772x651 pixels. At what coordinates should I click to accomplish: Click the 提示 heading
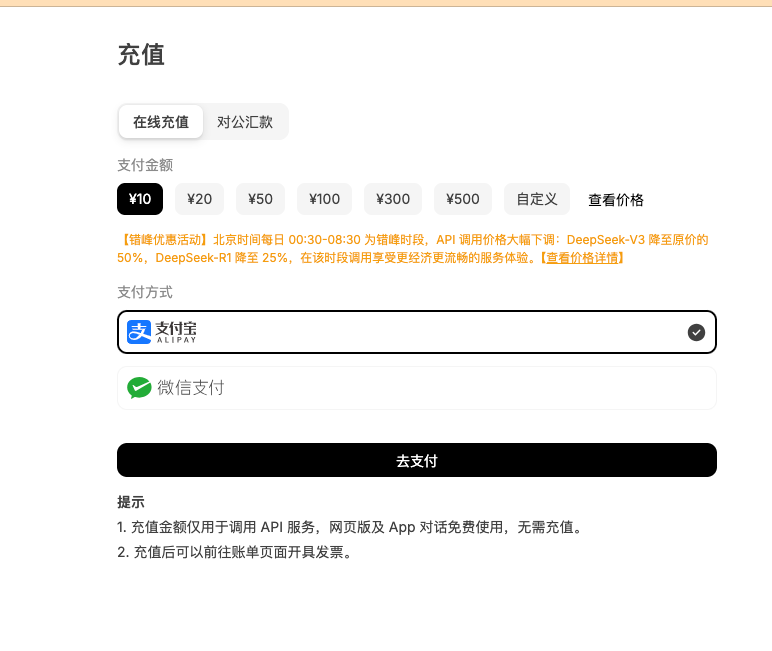(131, 502)
